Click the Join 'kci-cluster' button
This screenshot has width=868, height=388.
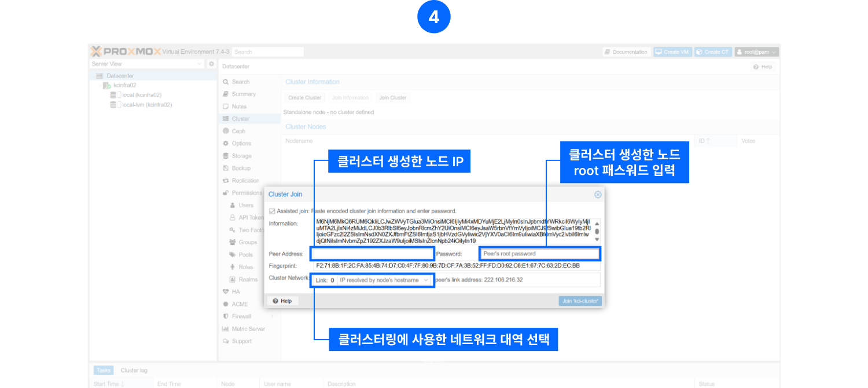[580, 301]
